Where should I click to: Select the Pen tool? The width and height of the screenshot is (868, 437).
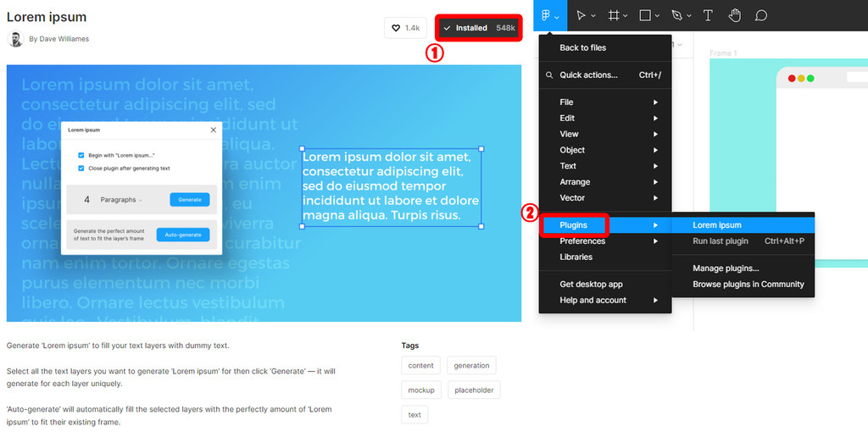click(x=676, y=15)
